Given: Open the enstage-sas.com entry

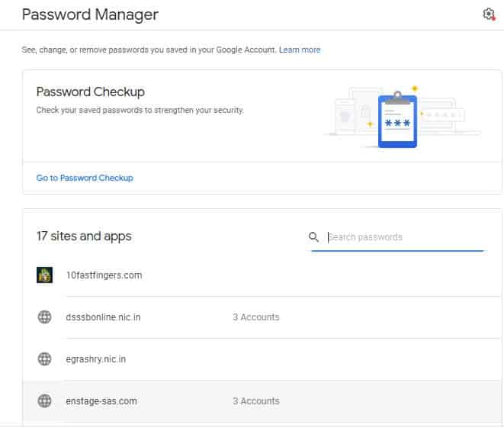Looking at the screenshot, I should [262, 401].
